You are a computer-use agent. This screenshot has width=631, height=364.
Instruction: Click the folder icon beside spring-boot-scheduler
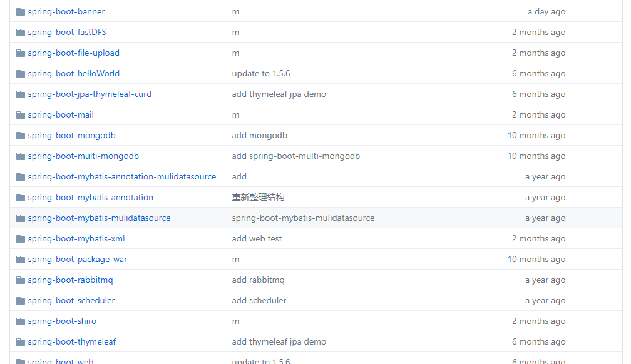coord(21,301)
